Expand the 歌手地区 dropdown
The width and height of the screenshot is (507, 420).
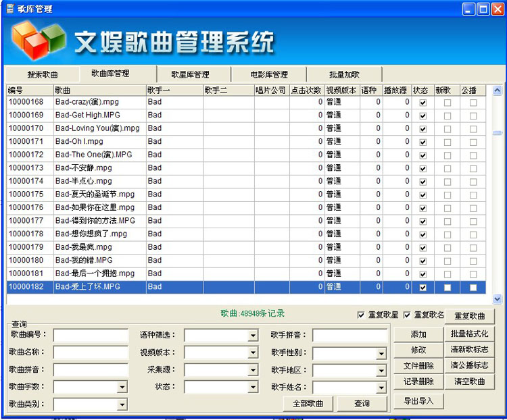tap(381, 371)
